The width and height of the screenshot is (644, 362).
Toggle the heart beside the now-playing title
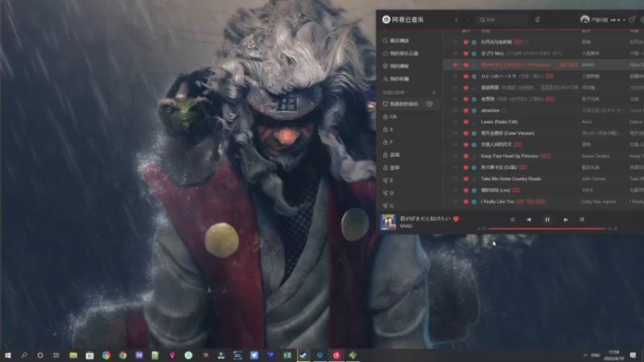click(456, 219)
